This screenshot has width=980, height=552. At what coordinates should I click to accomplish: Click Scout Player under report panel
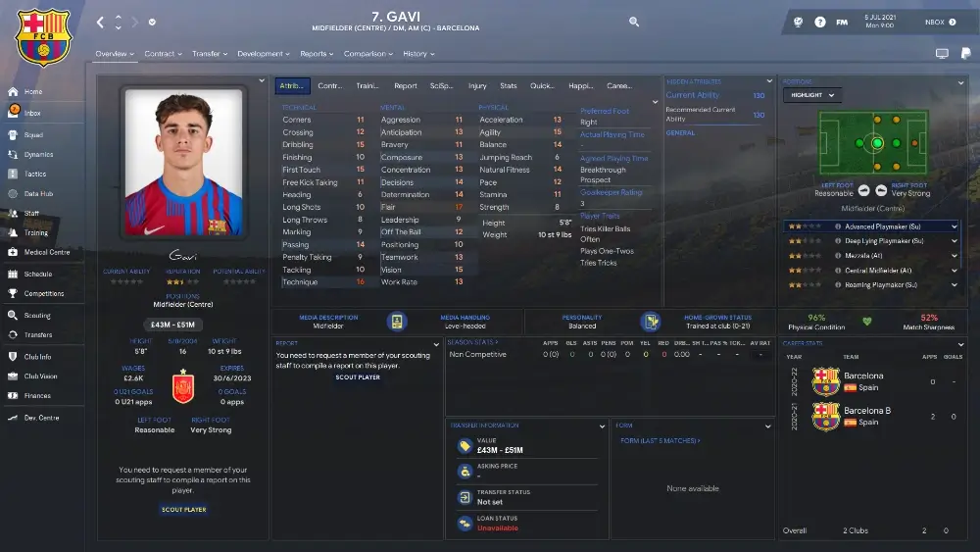point(358,376)
